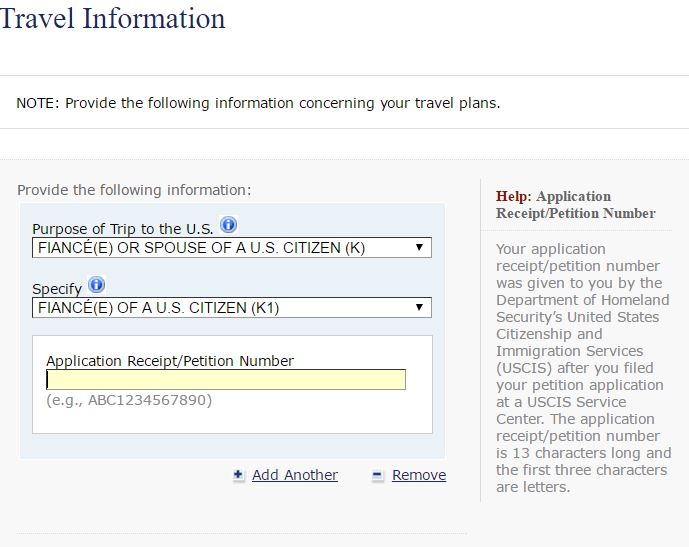Click the Purpose of Trip to the U.S. label
689x547 pixels.
pos(123,229)
